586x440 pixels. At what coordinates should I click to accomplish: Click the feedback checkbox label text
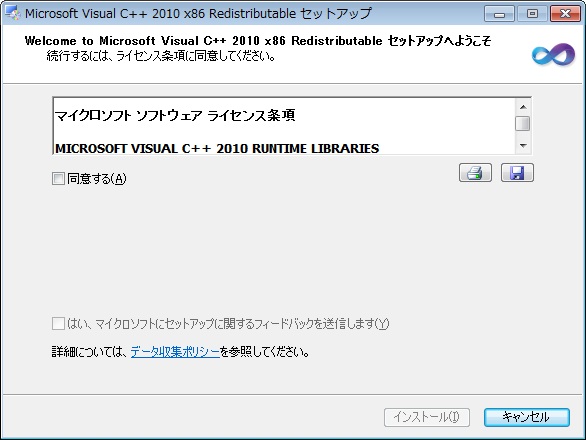[228, 323]
